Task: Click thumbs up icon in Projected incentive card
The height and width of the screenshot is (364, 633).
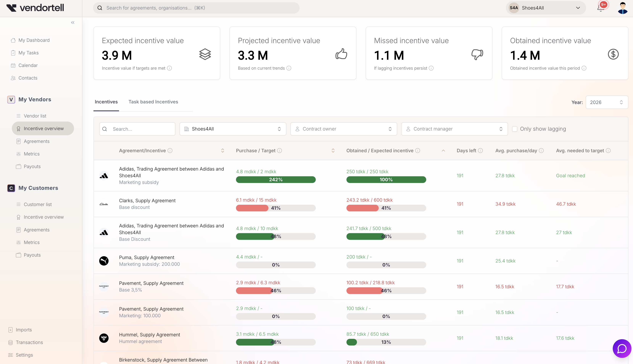Action: coord(341,54)
